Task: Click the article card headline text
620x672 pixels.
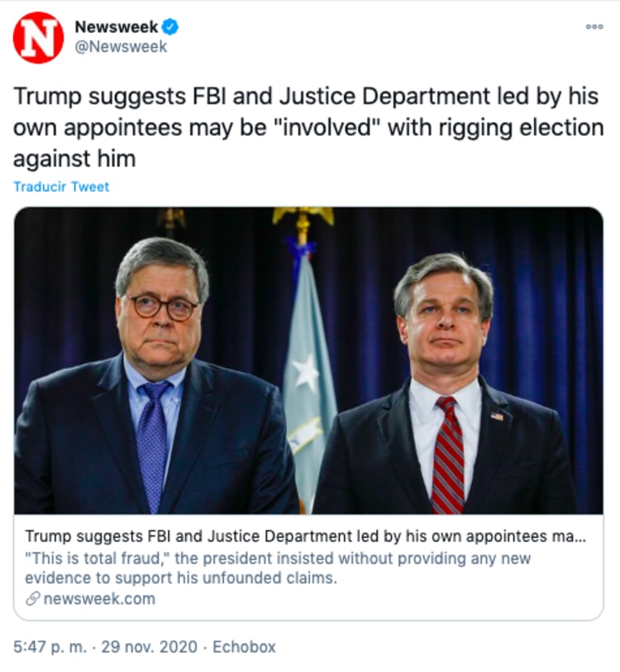Action: [304, 536]
